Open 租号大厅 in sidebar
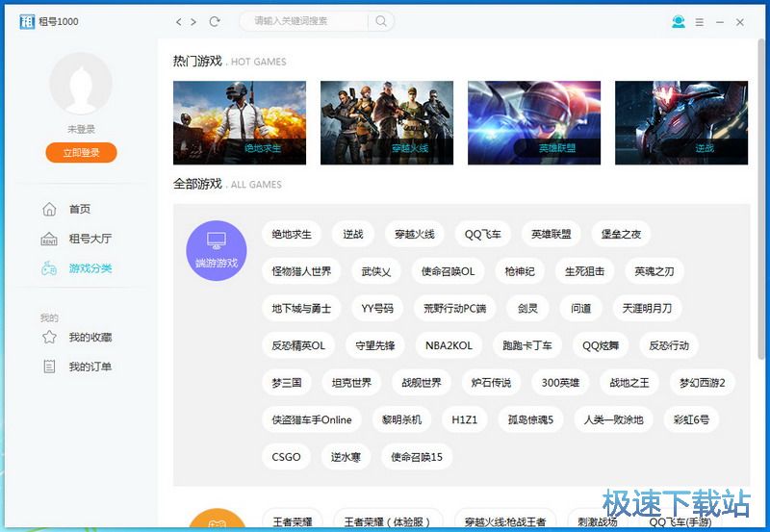 coord(90,239)
